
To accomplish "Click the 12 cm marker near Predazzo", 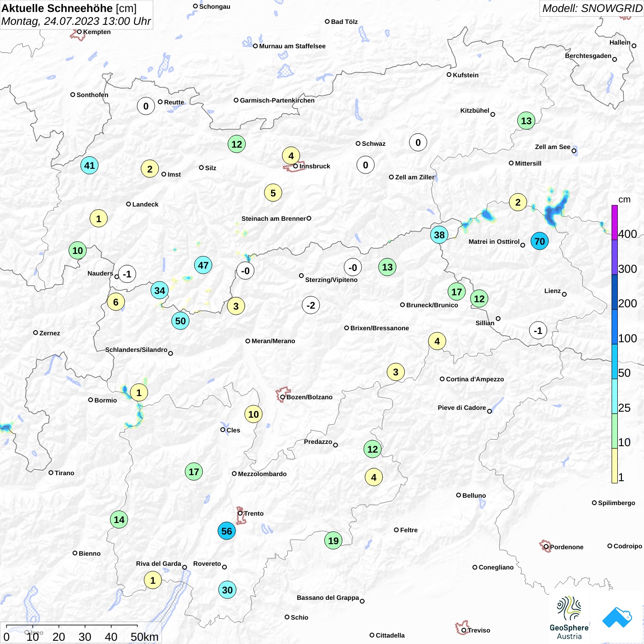I will pos(373,449).
